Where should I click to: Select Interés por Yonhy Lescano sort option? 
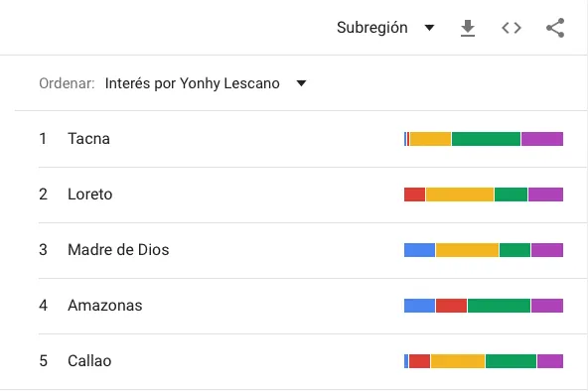tap(192, 83)
